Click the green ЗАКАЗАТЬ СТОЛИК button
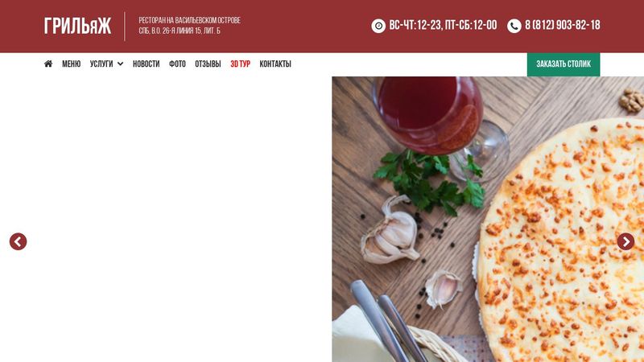 click(563, 64)
